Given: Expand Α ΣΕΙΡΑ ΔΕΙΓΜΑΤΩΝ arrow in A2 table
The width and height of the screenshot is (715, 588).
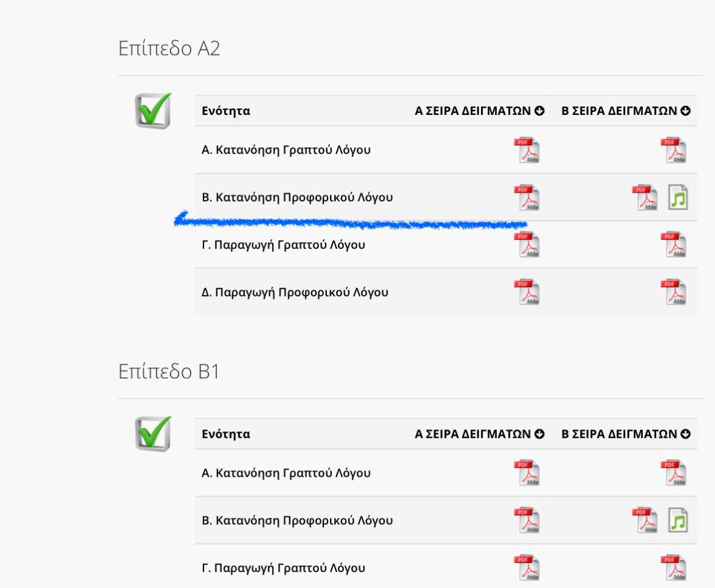Looking at the screenshot, I should tap(540, 111).
